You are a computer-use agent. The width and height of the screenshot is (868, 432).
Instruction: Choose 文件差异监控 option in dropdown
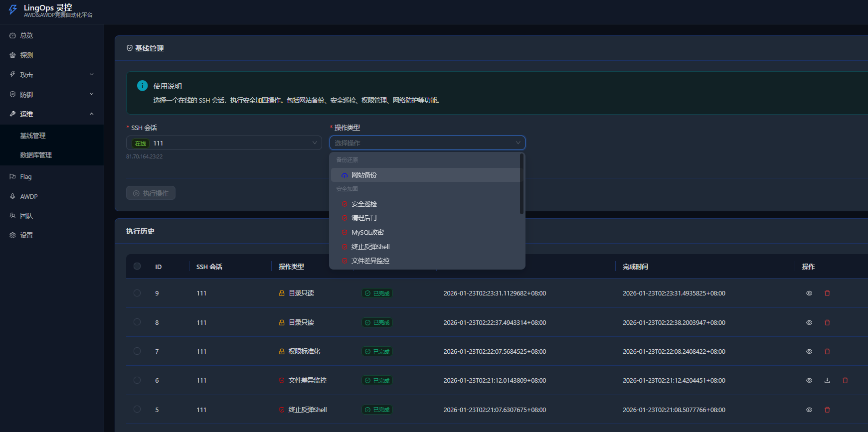(x=425, y=261)
